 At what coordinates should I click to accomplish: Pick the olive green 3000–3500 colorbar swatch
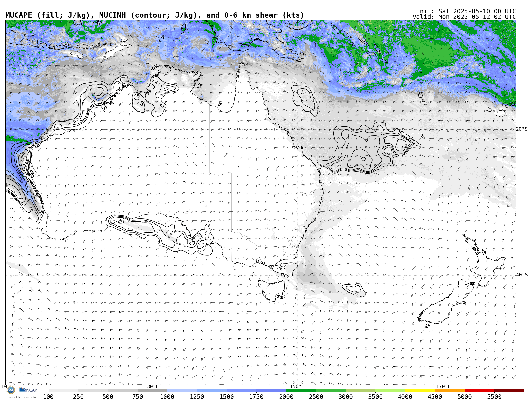point(361,391)
